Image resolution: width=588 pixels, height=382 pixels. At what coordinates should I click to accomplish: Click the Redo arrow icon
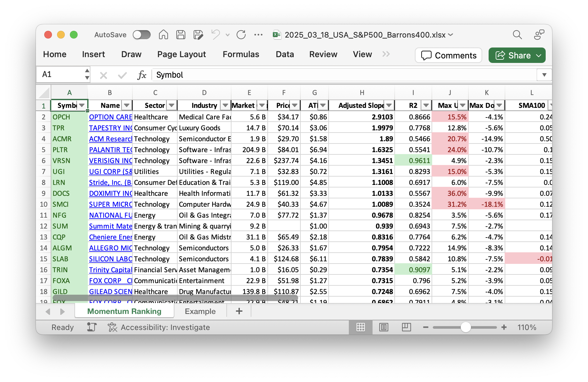[241, 35]
